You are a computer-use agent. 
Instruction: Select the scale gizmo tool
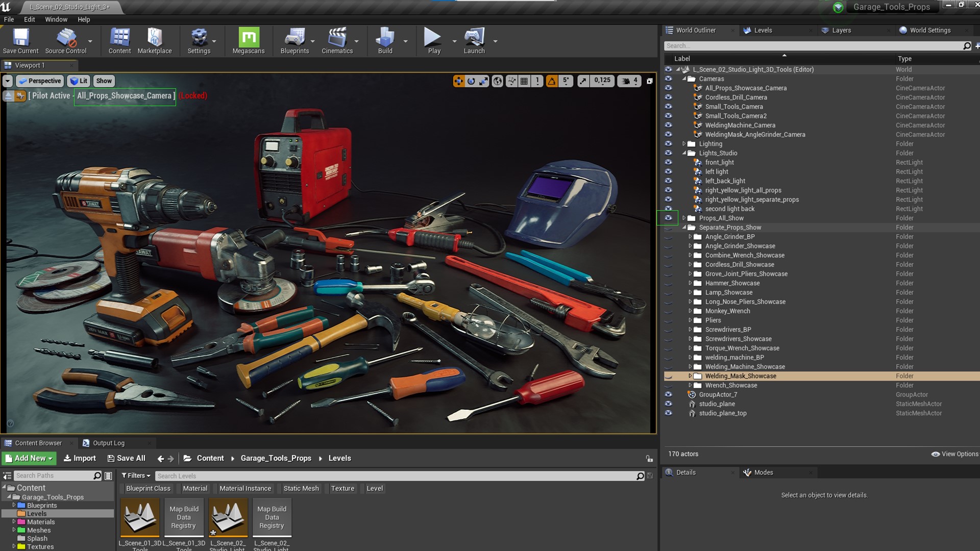click(x=483, y=81)
